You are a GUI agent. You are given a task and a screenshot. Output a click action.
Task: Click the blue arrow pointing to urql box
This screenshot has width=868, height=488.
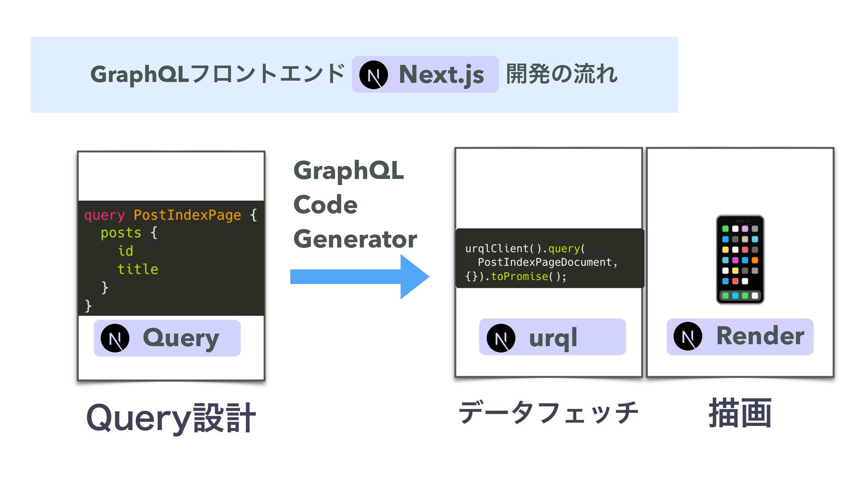[360, 277]
